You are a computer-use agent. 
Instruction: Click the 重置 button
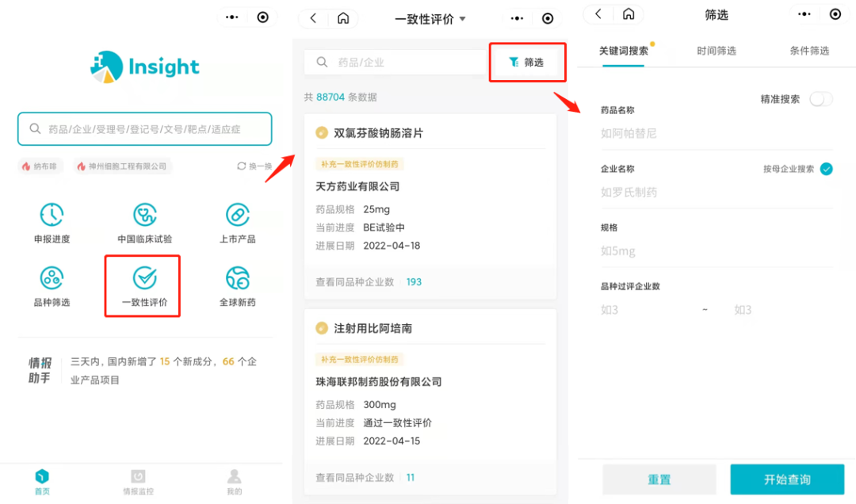(659, 479)
